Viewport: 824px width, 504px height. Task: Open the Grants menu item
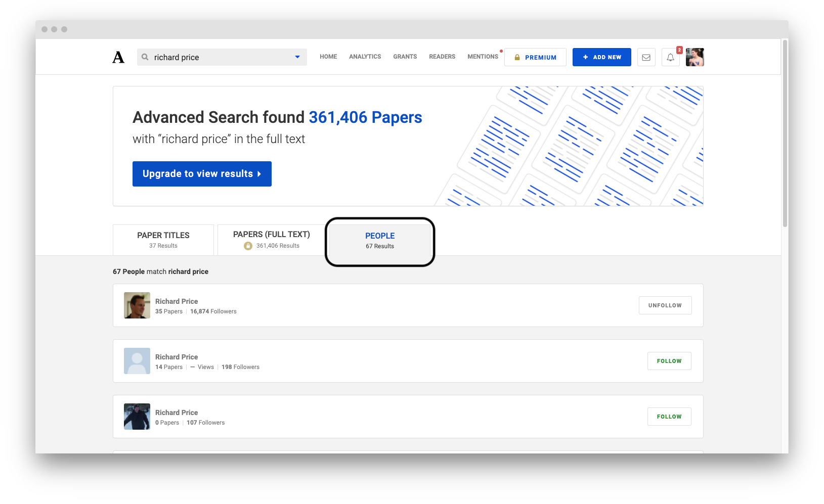pos(405,57)
